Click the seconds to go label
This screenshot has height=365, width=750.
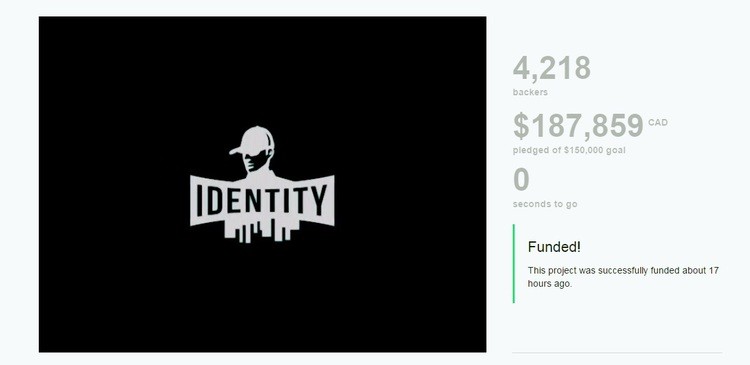[x=545, y=204]
